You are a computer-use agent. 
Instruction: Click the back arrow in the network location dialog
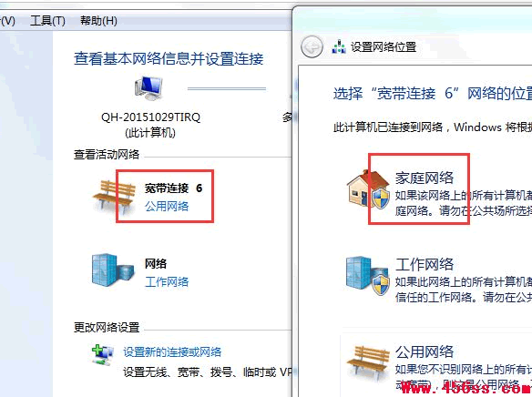click(312, 46)
